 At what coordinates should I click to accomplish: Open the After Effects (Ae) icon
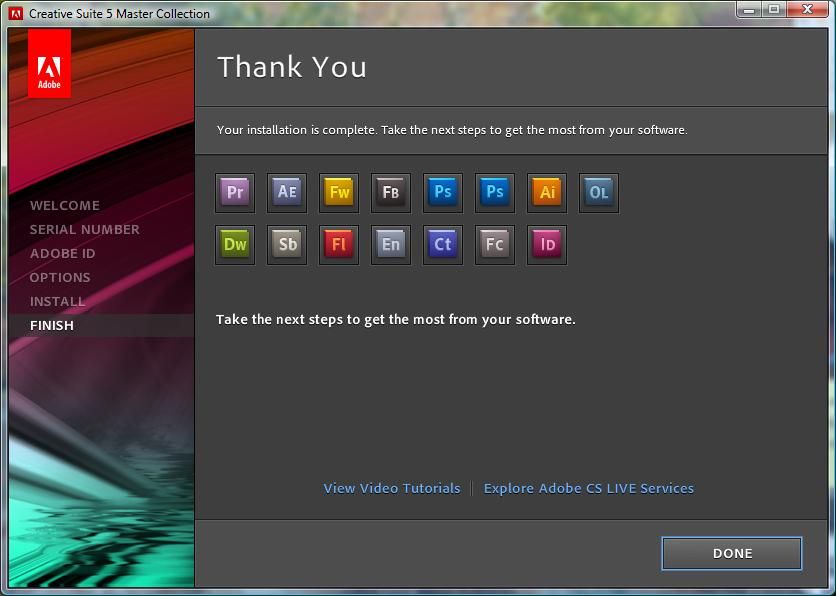(287, 192)
